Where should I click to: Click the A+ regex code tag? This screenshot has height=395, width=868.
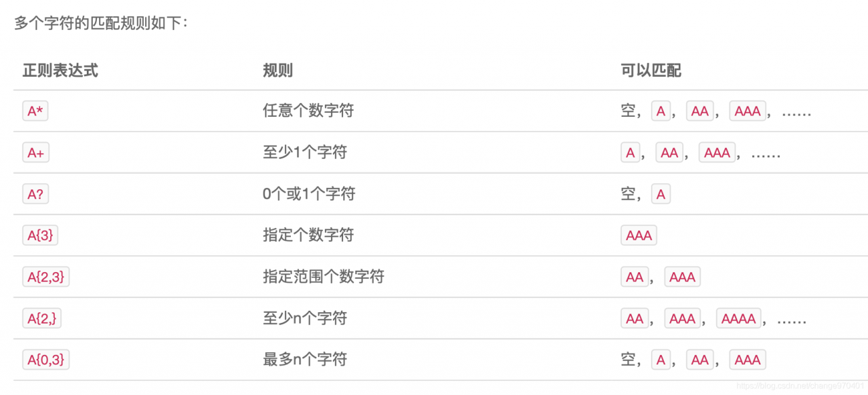point(36,153)
